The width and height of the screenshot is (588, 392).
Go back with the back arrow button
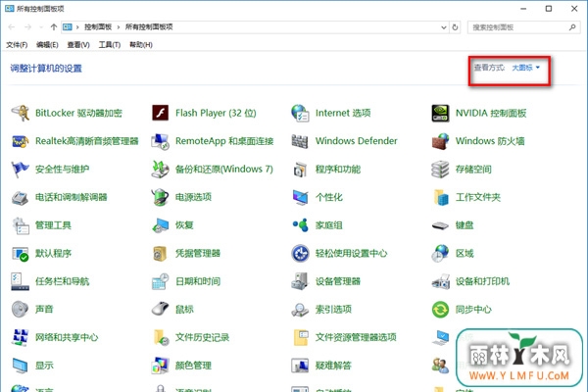pyautogui.click(x=12, y=27)
